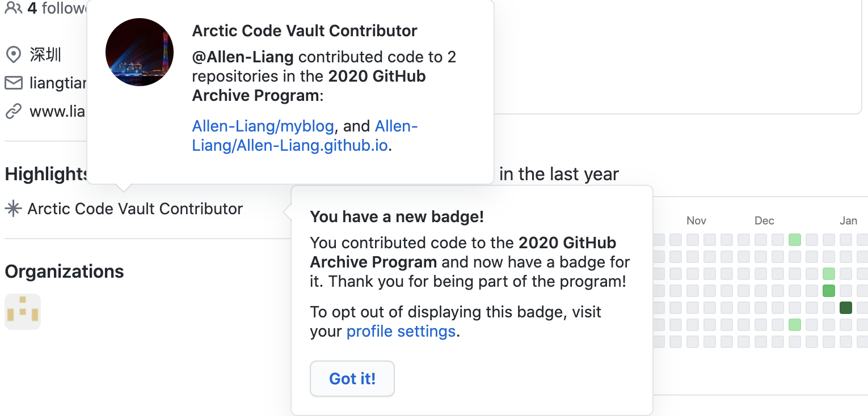
Task: Open the profile settings link
Action: (x=401, y=331)
